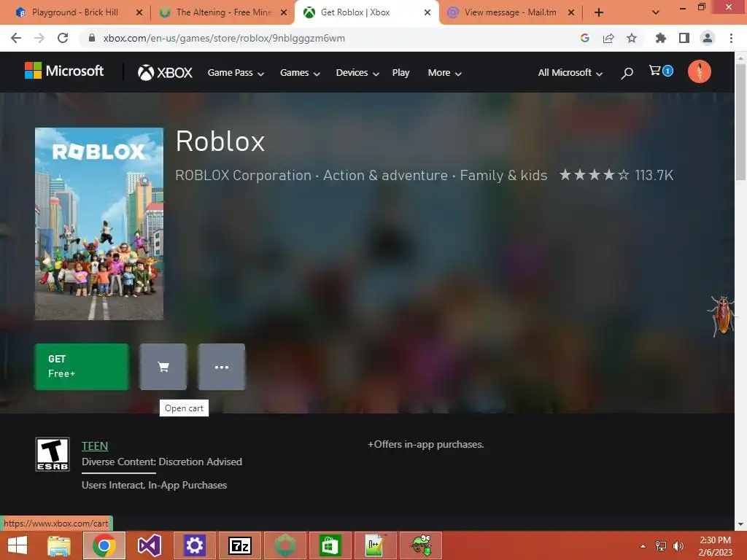Open the three-dot more options button
This screenshot has height=560, width=747.
222,367
